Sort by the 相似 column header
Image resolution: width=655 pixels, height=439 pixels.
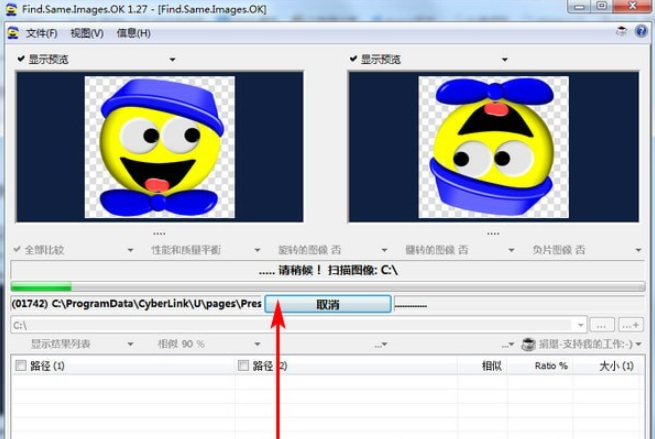[491, 366]
